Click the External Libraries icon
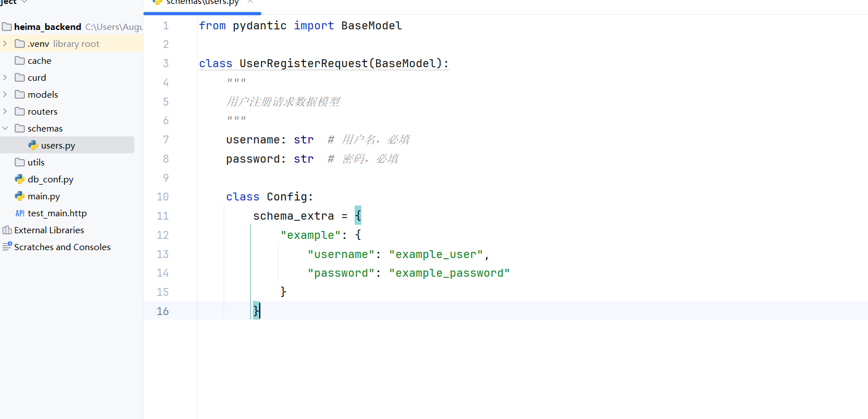Viewport: 868px width, 419px height. (7, 230)
